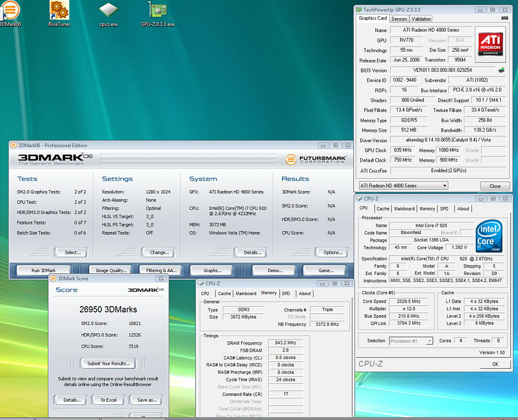This screenshot has width=518, height=420.
Task: Open the Cache tab in CPU-Z CPU window
Action: (383, 209)
